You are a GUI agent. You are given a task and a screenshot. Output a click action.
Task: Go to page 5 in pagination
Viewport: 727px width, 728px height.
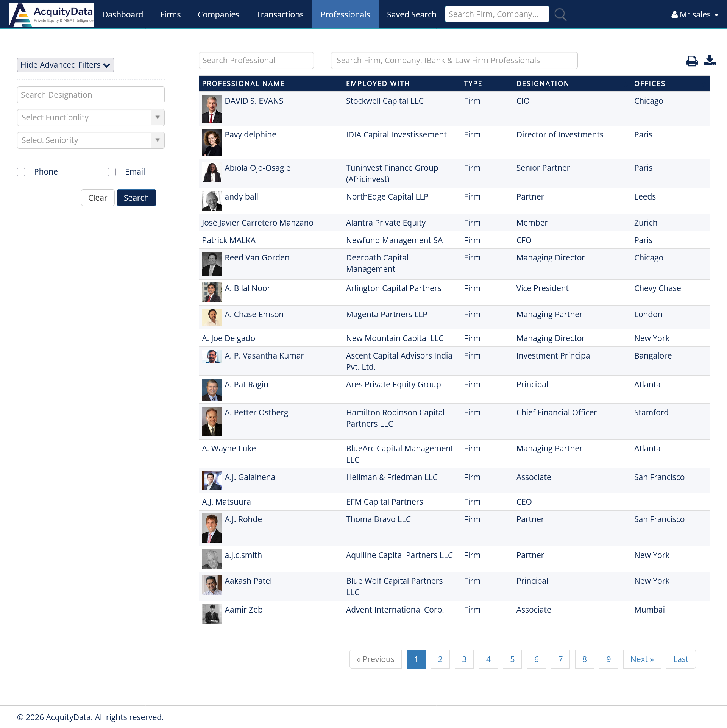coord(512,659)
